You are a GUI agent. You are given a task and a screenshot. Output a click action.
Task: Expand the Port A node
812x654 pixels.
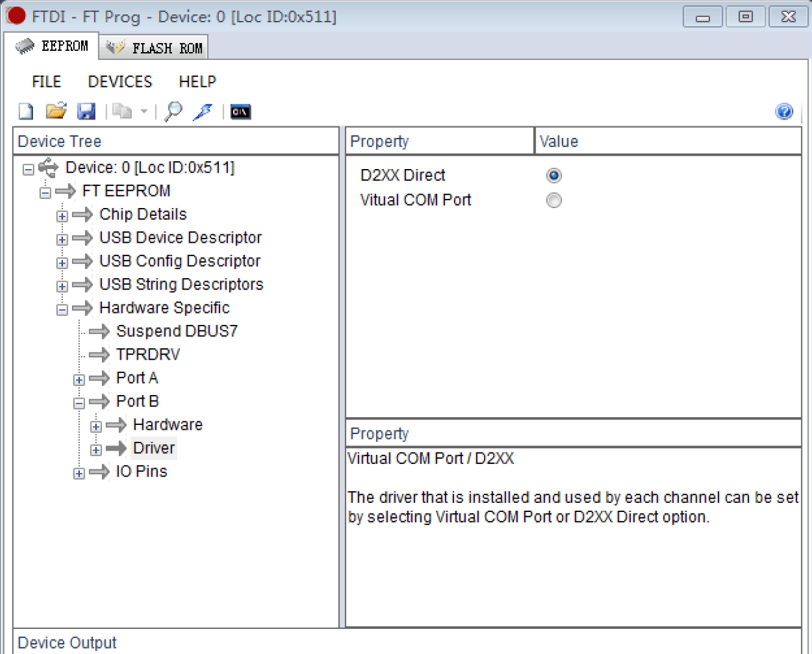(x=79, y=379)
